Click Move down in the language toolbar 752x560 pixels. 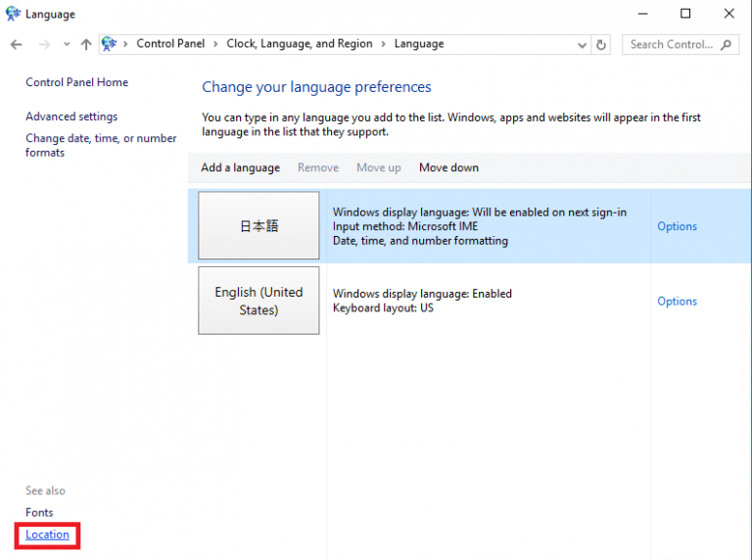tap(448, 167)
